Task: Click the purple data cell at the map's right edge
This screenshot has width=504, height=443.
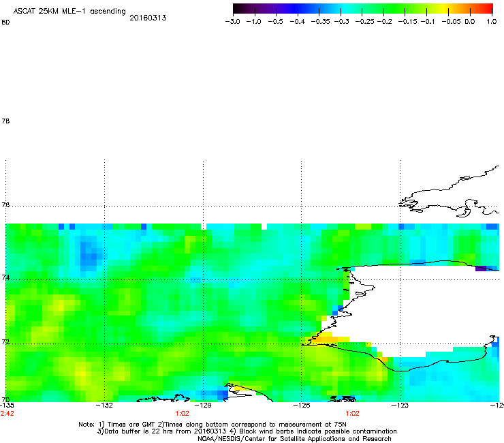Action: [481, 269]
